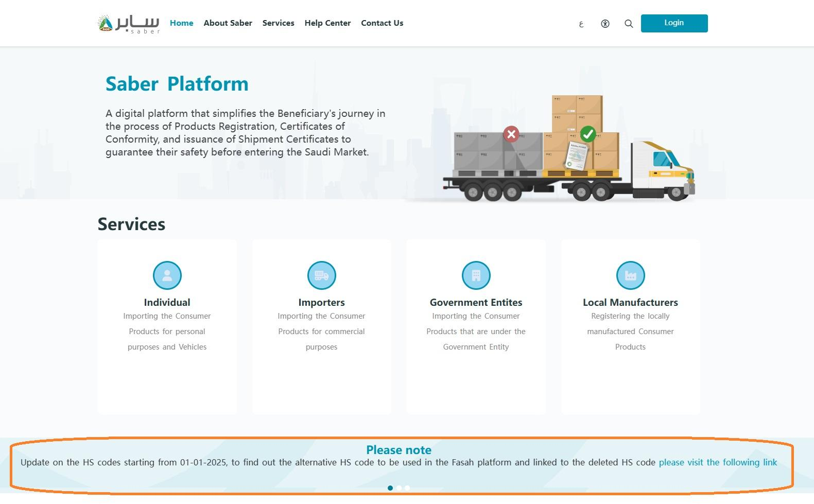Expand the Services navigation menu
Screen dimensions: 814x504
tap(278, 23)
